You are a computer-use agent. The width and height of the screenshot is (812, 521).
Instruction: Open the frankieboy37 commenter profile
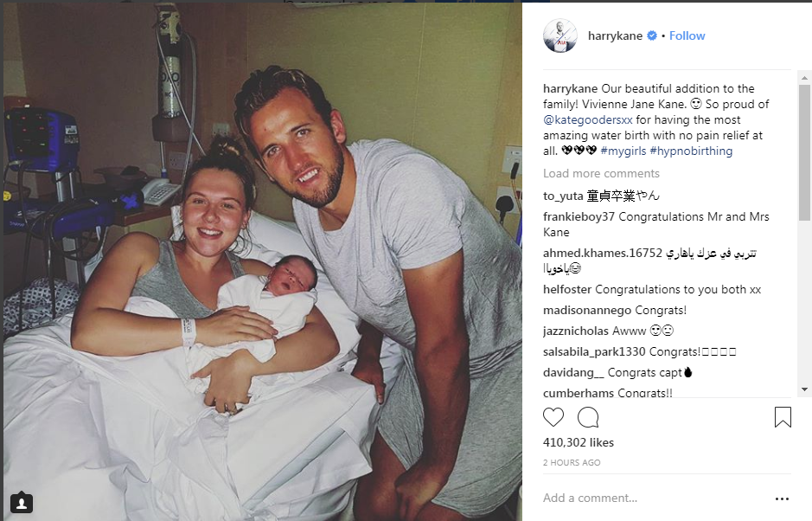[x=579, y=216]
